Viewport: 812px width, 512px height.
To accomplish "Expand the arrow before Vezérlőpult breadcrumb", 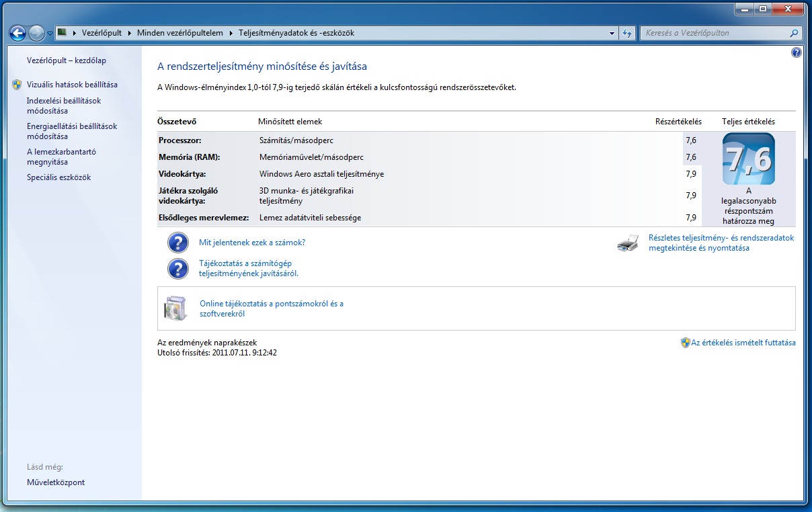I will [74, 32].
